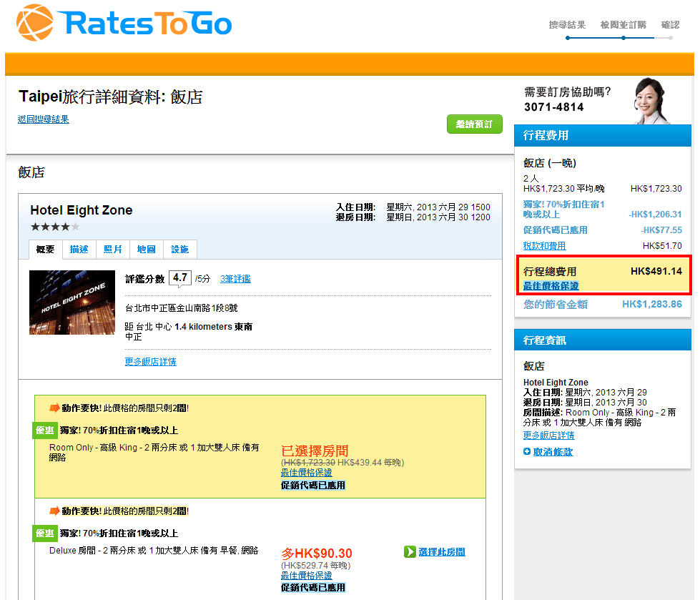Viewport: 700px width, 600px height.
Task: Click the plus icon beside 取消條款
Action: coord(527,452)
